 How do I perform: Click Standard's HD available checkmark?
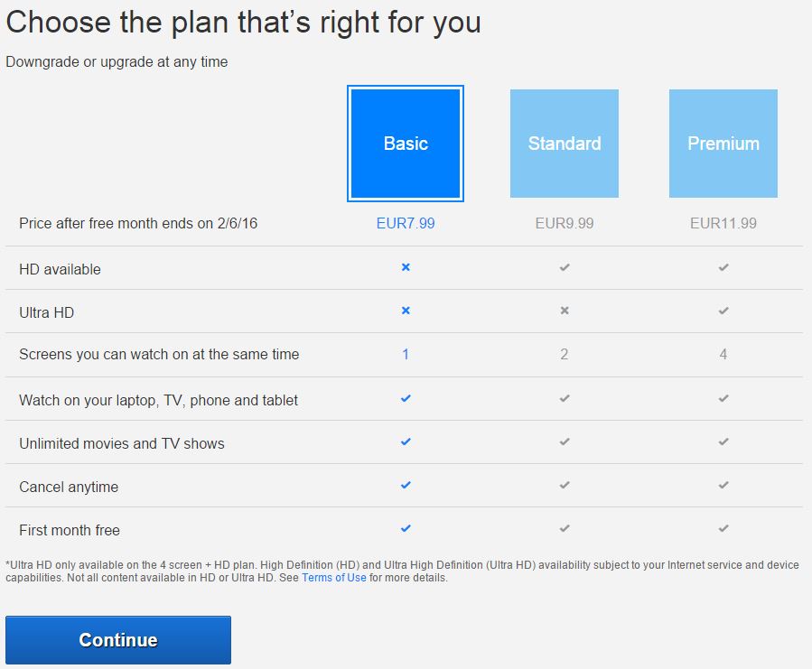click(565, 267)
